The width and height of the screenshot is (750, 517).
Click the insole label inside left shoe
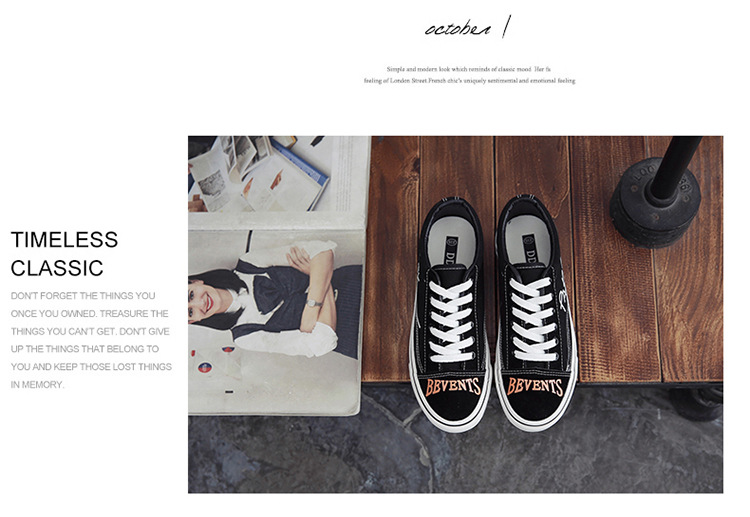(452, 249)
